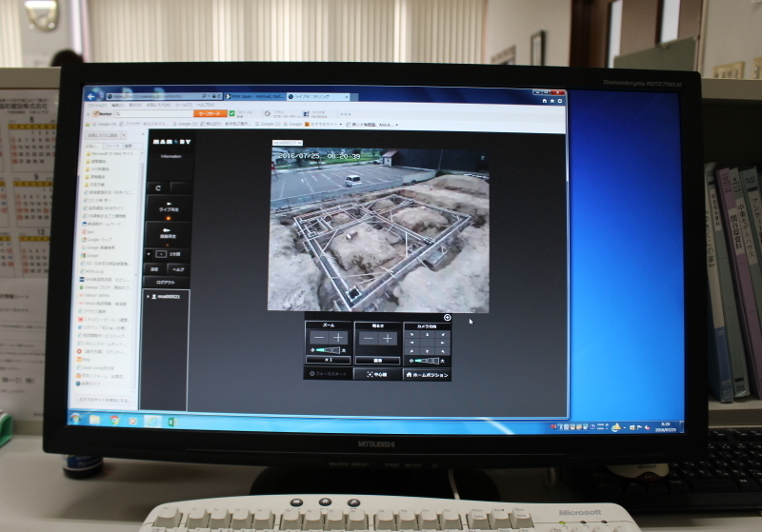Click the zoom in plus button
This screenshot has height=532, width=762.
340,338
